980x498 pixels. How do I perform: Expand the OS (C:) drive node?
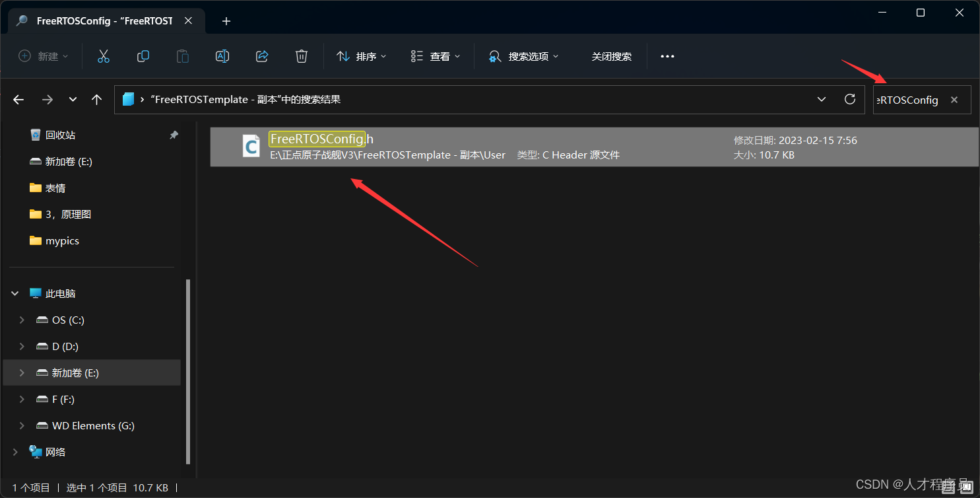pos(22,320)
